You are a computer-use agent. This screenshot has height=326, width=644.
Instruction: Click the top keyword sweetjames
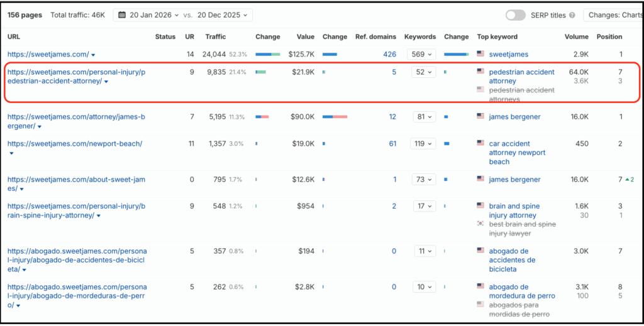tap(508, 54)
